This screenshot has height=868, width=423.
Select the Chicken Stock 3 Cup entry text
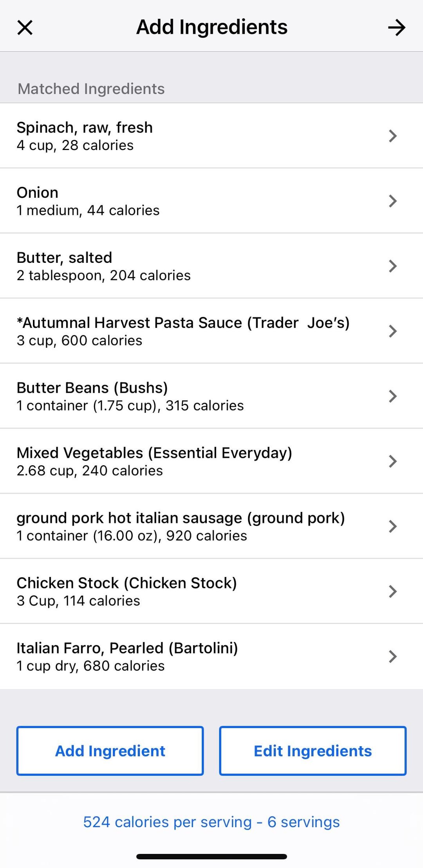pyautogui.click(x=78, y=600)
